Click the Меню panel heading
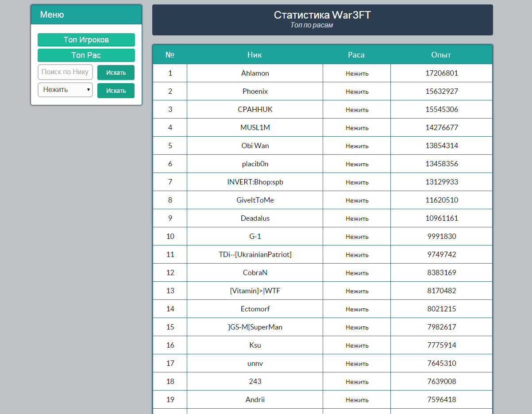Viewport: 532px width, 414px height. pyautogui.click(x=52, y=15)
